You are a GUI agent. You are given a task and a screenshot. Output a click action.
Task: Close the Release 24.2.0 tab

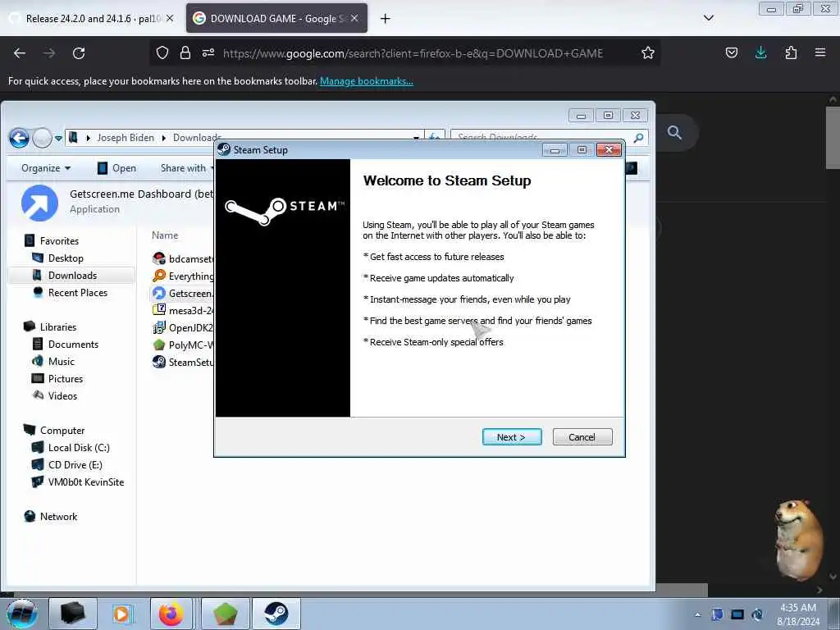170,18
